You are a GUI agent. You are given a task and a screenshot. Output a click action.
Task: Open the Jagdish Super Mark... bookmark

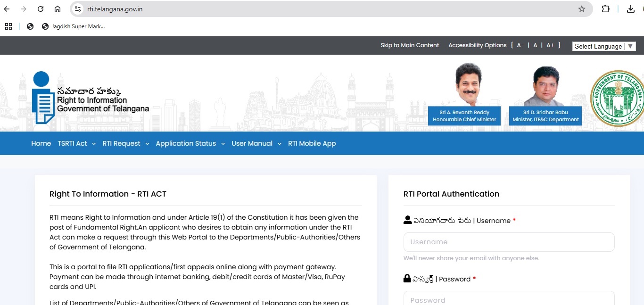74,26
